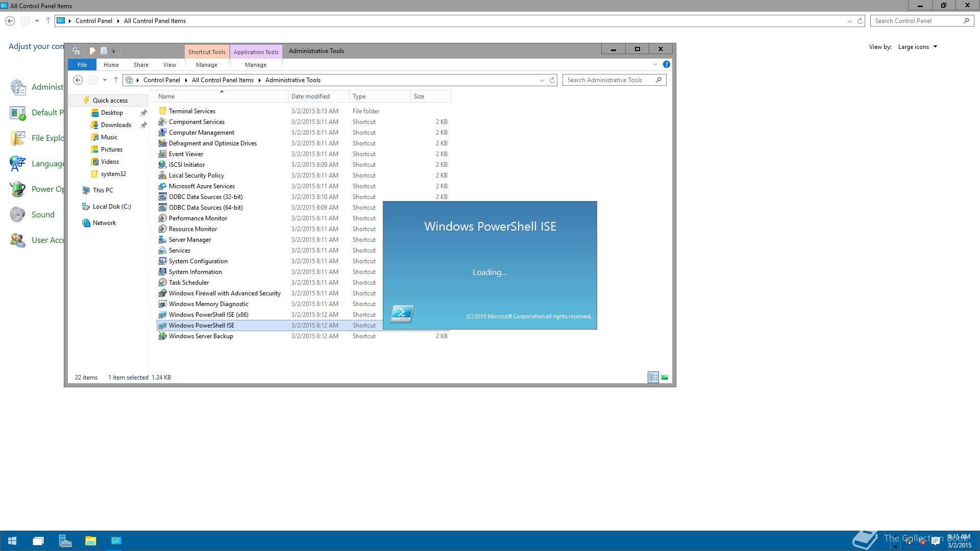
Task: Open the File menu tab
Action: pos(82,65)
